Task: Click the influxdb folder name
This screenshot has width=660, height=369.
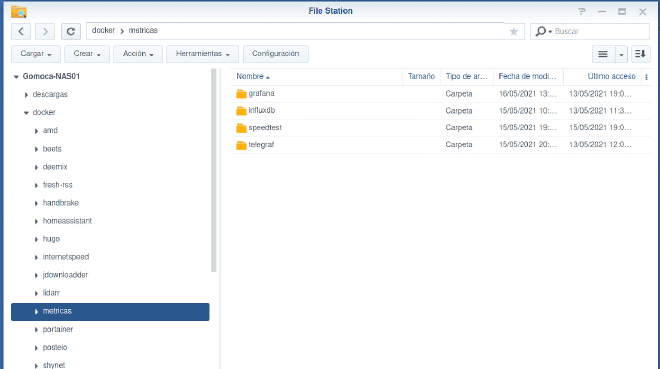Action: [261, 110]
